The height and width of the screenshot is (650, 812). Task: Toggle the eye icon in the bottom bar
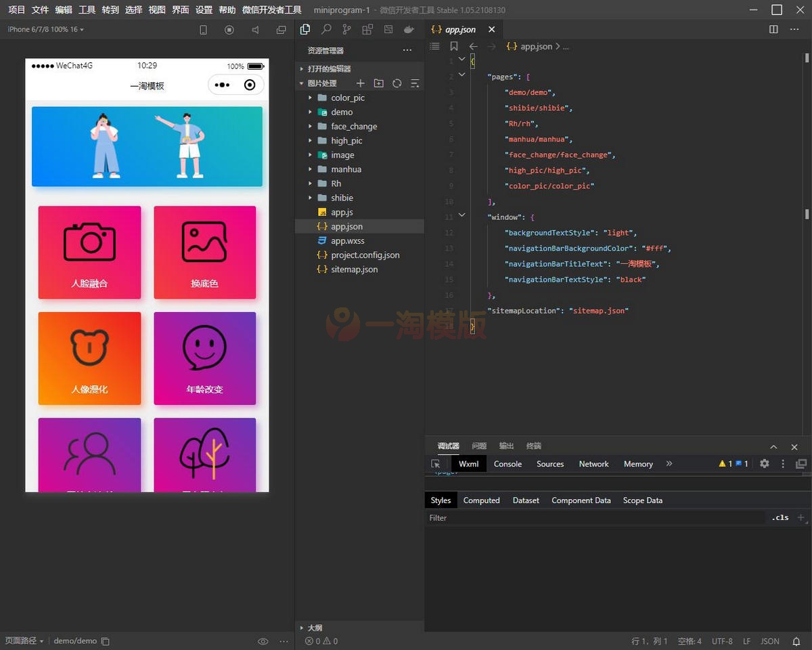pyautogui.click(x=263, y=641)
